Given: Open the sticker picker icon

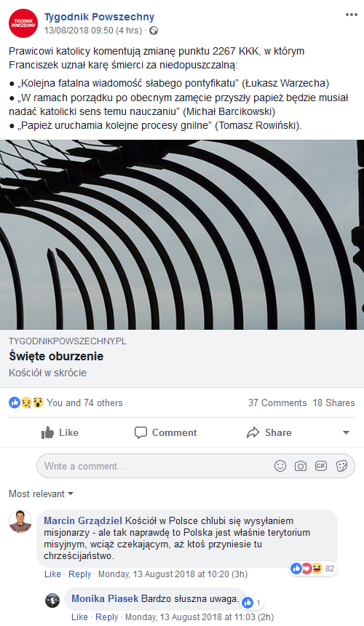Looking at the screenshot, I should pyautogui.click(x=341, y=466).
